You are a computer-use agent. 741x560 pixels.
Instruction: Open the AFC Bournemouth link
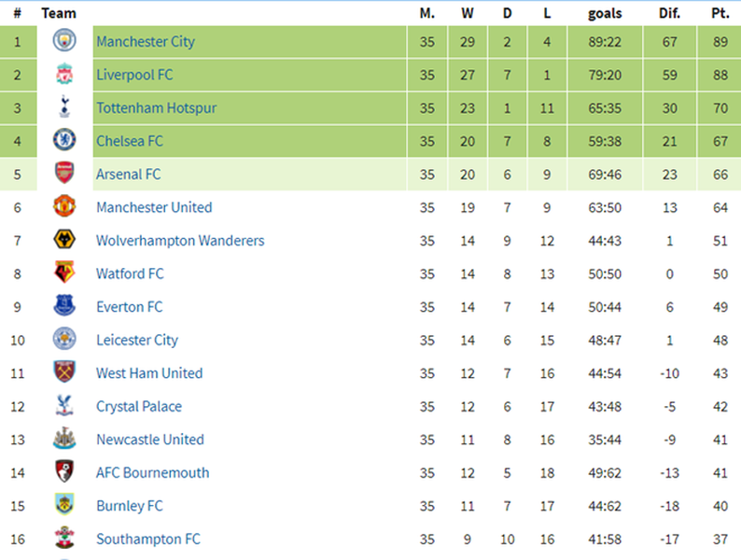pyautogui.click(x=152, y=472)
